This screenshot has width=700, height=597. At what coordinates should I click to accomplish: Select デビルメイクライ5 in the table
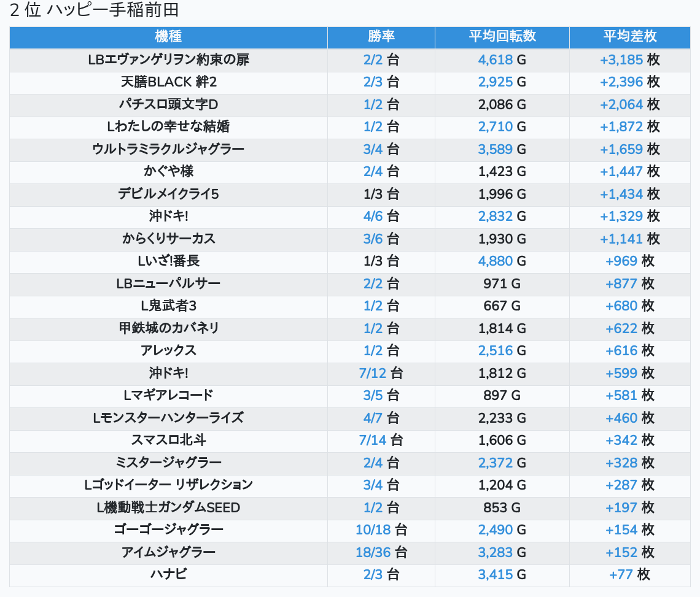click(168, 194)
